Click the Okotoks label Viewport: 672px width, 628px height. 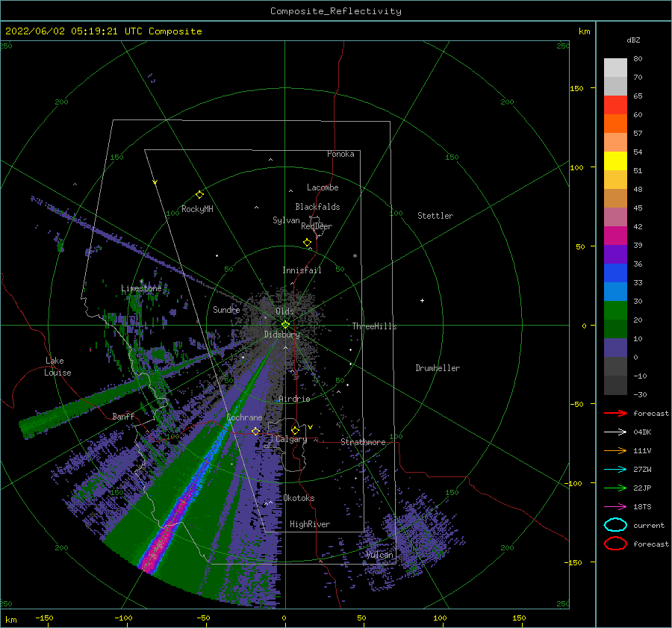click(x=299, y=498)
